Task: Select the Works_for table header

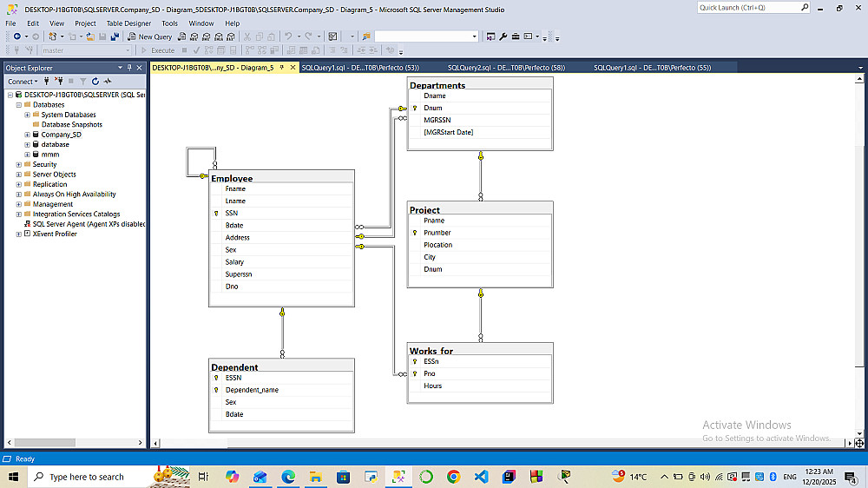Action: pos(480,350)
